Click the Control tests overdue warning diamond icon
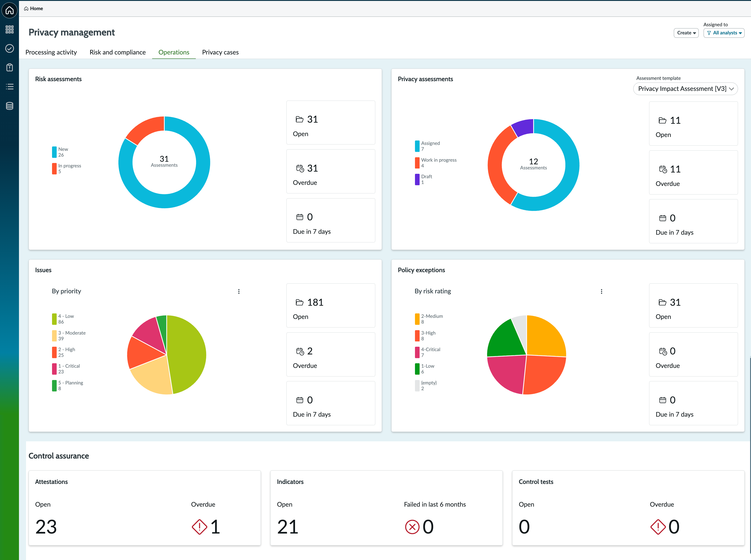This screenshot has width=751, height=560. tap(658, 527)
